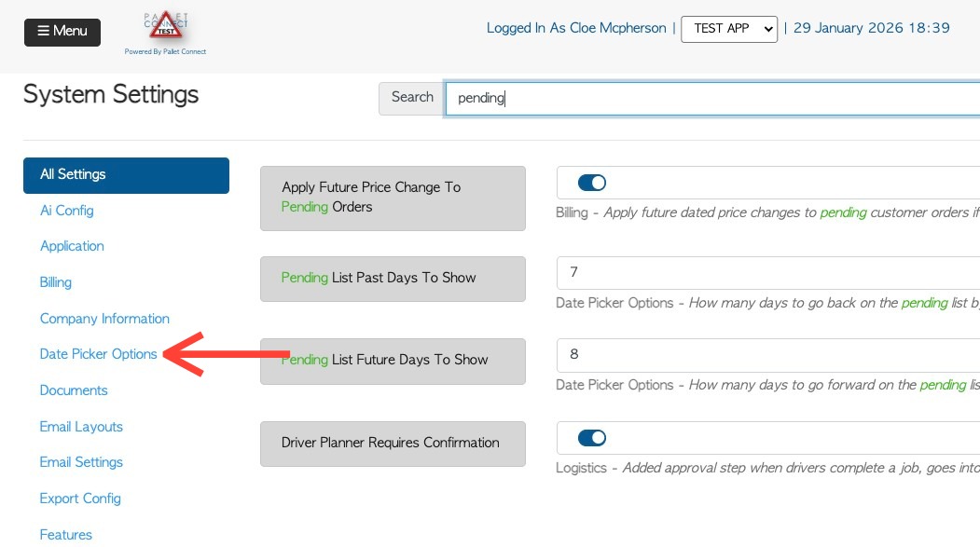
Task: Go to Application settings section
Action: tap(72, 246)
